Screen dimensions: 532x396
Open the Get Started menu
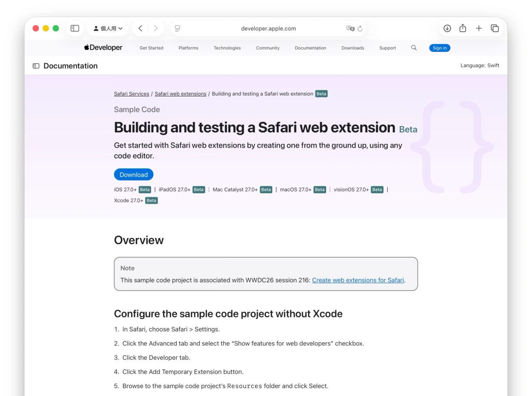151,48
